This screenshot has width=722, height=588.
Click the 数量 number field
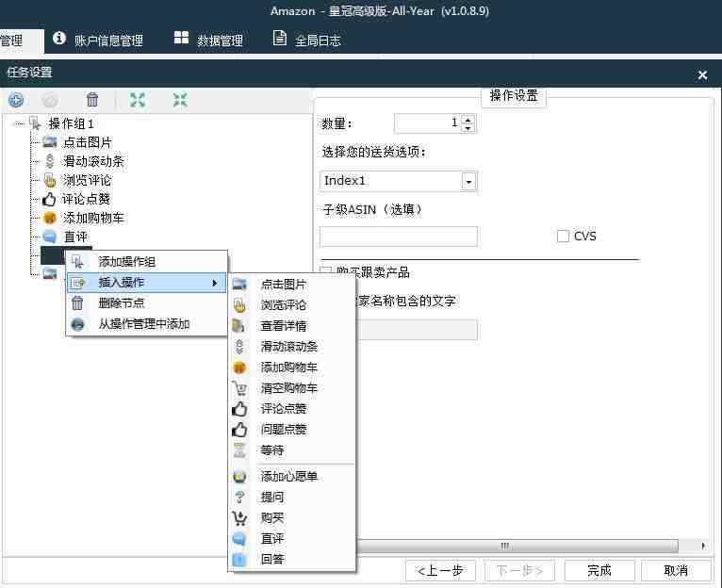429,122
